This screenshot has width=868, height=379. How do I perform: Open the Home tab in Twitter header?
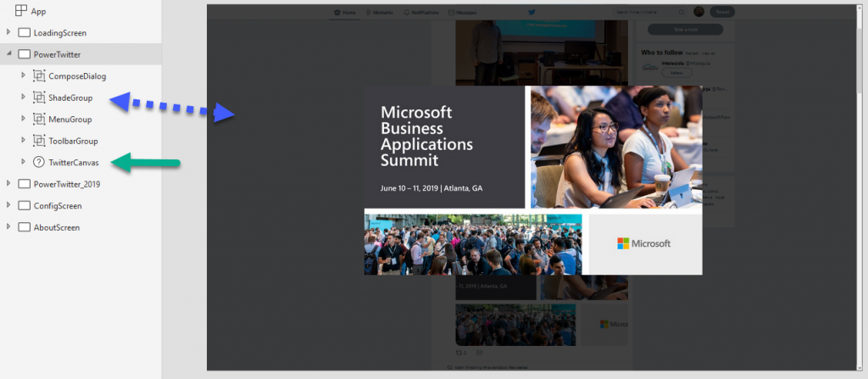point(345,13)
